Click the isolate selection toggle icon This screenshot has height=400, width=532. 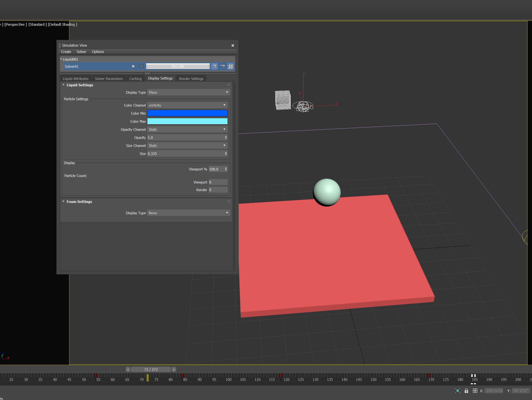tap(458, 391)
